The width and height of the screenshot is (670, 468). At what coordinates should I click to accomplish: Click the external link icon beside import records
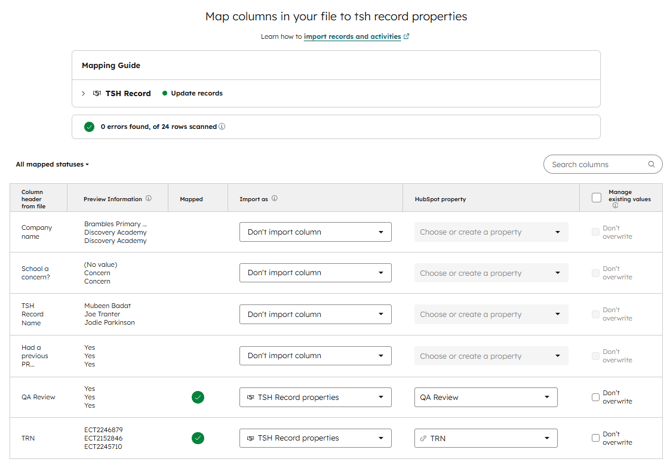pyautogui.click(x=406, y=37)
